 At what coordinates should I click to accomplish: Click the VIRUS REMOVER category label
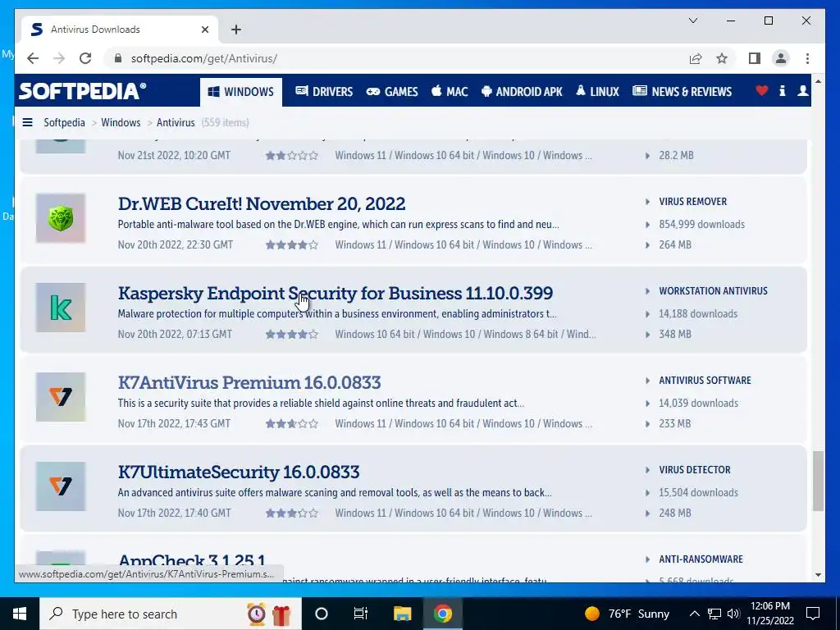(x=692, y=202)
